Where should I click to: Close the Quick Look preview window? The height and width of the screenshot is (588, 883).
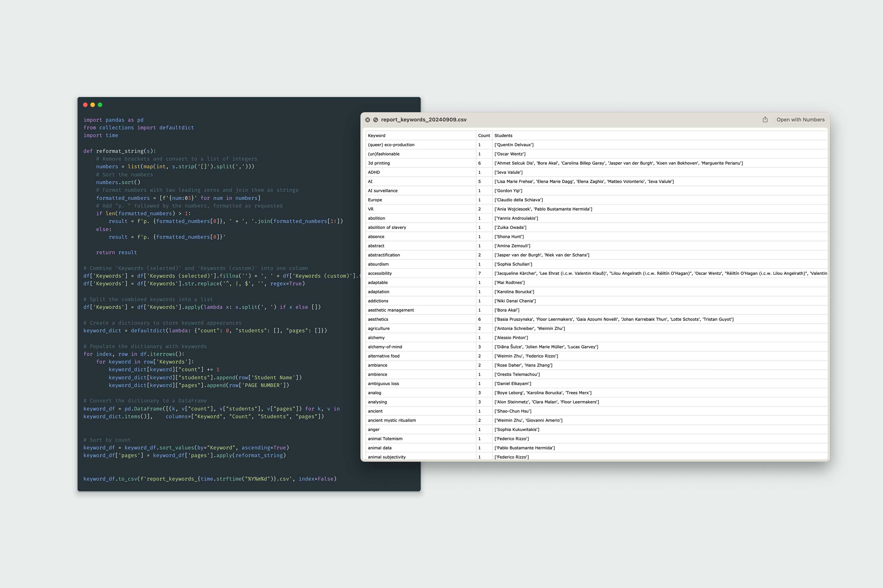point(367,120)
